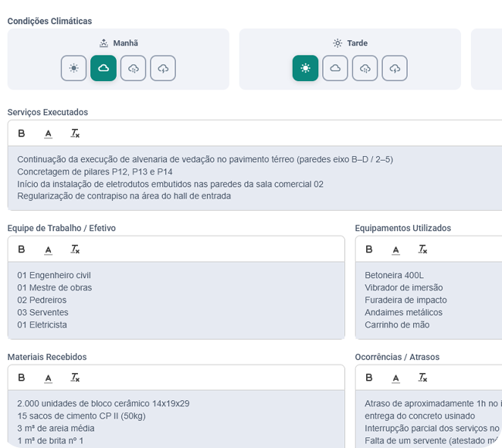Viewport: 502px width, 448px height.
Task: Clear formatting in Equipe de Trabalho editor
Action: point(75,249)
